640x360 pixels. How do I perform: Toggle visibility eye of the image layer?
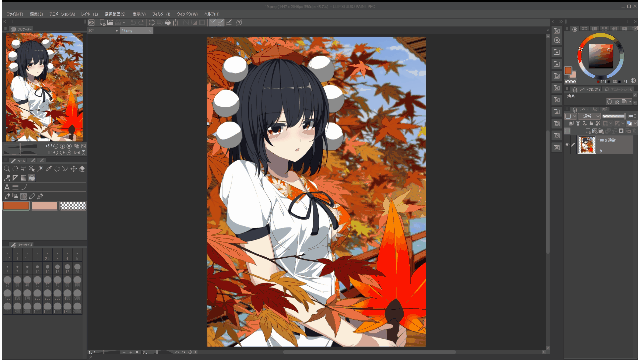(567, 145)
